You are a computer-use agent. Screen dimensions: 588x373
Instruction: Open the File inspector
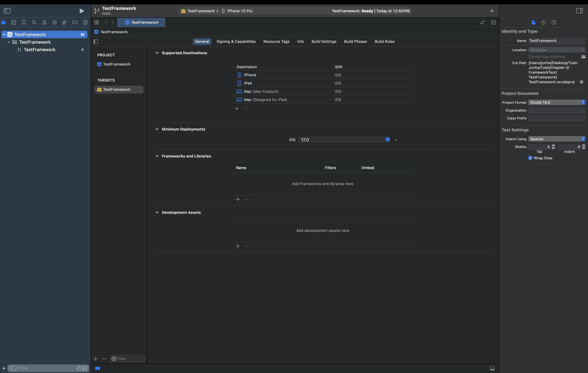tap(533, 23)
